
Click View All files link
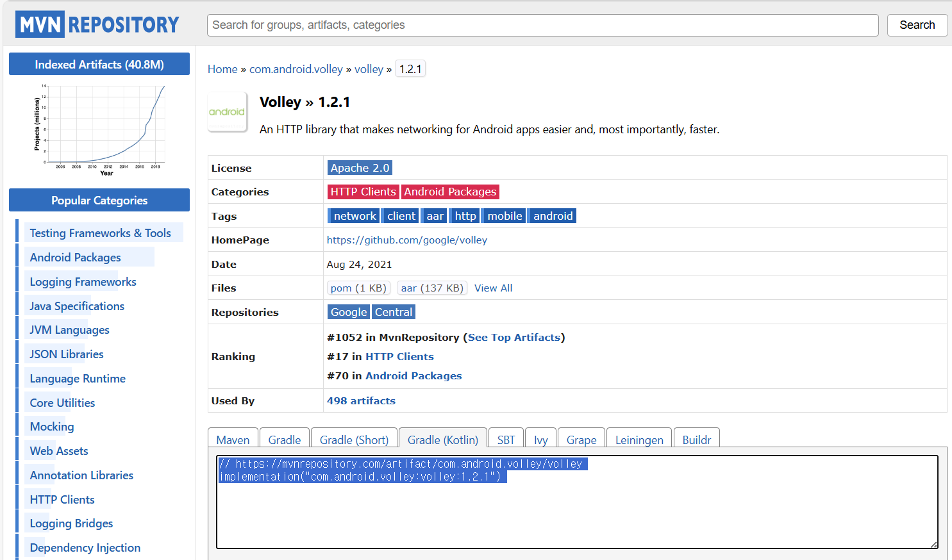pos(493,288)
